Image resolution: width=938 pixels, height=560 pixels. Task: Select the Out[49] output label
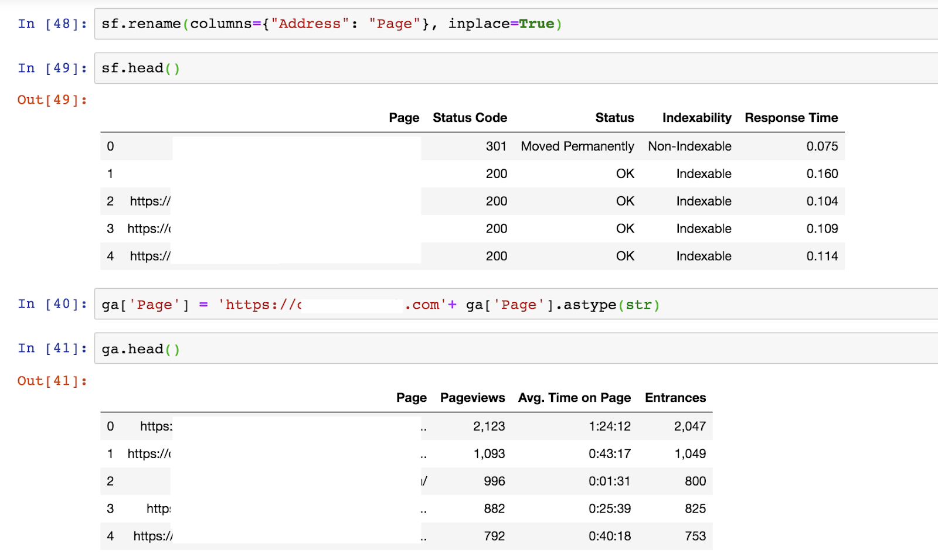tap(52, 100)
